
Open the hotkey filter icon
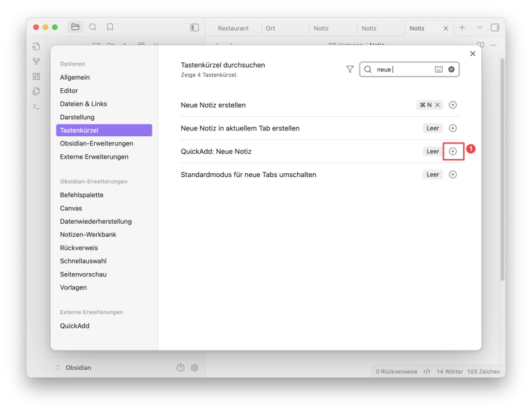click(350, 69)
